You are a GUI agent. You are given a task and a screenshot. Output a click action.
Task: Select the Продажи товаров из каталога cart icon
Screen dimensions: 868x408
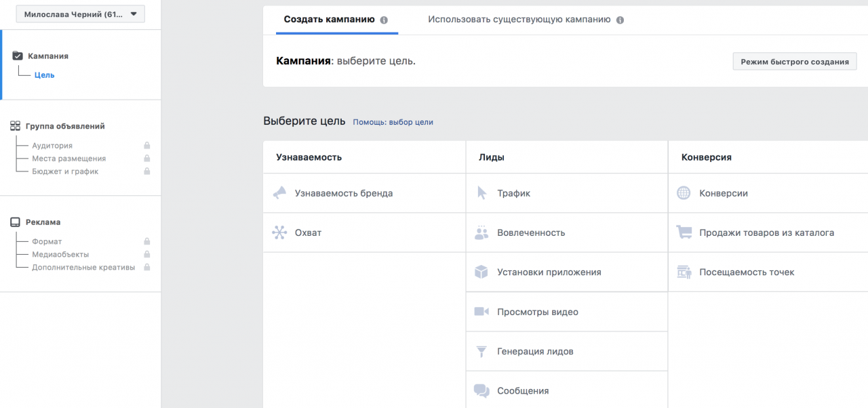tap(685, 232)
